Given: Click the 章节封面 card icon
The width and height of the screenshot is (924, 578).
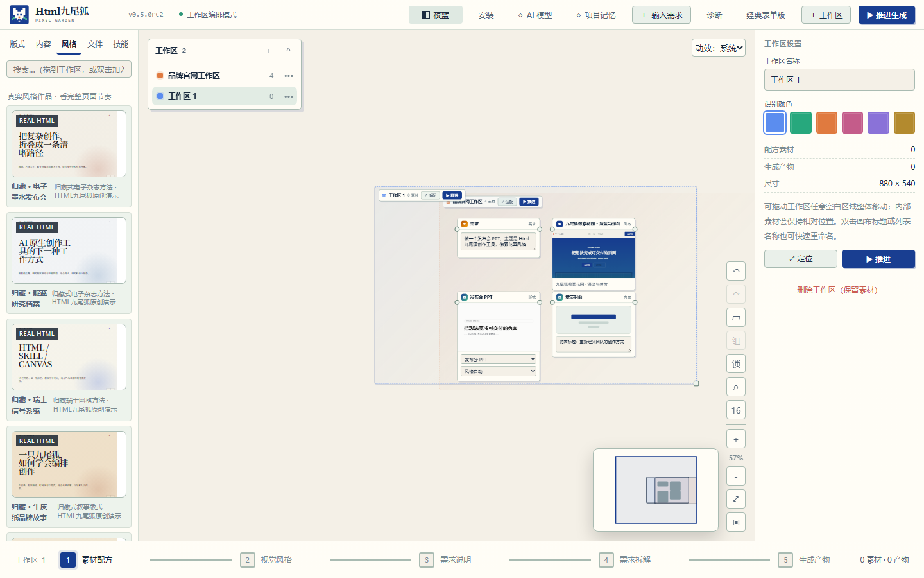Looking at the screenshot, I should [560, 297].
